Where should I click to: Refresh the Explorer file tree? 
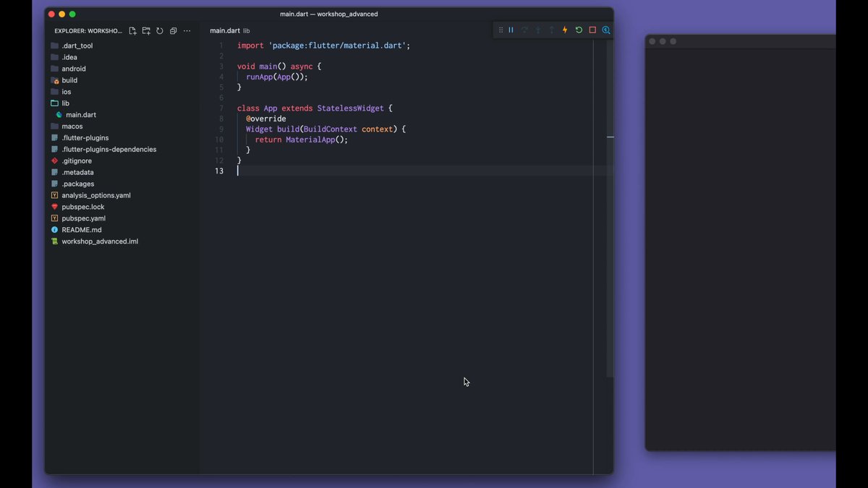click(160, 31)
